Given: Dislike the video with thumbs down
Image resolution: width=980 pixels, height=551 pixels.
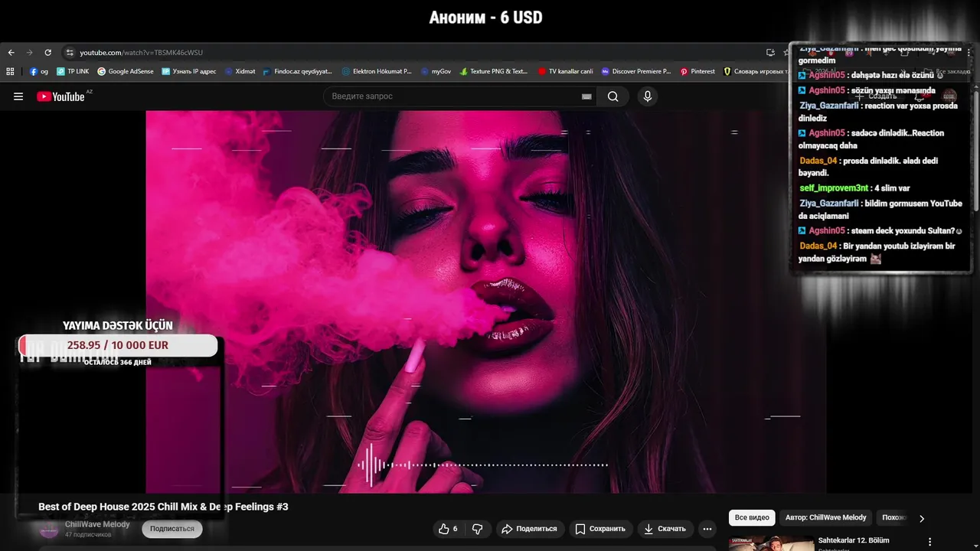Looking at the screenshot, I should tap(478, 529).
